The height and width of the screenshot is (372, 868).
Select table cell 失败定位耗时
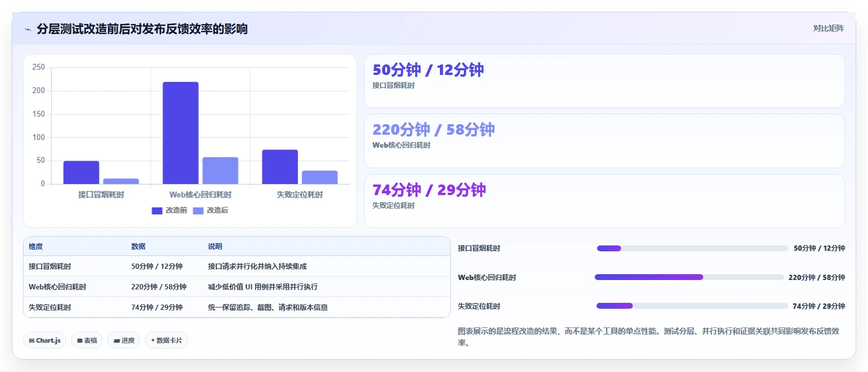[x=50, y=308]
